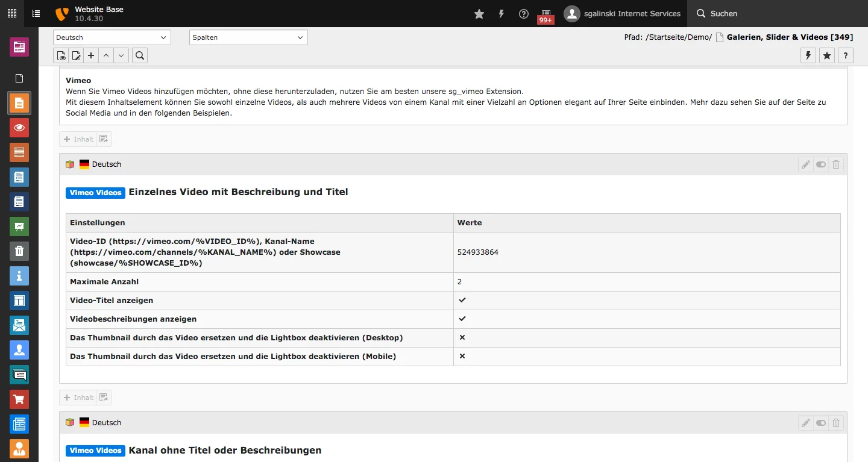Screen dimensions: 868x462
Task: Open the module menu grid icon top-left
Action: [x=11, y=13]
